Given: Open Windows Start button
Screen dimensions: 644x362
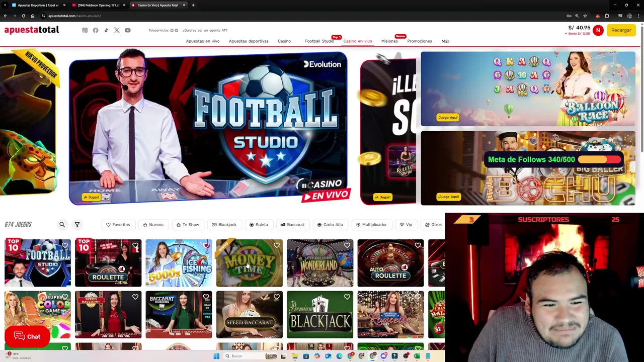Looking at the screenshot, I should (x=216, y=356).
